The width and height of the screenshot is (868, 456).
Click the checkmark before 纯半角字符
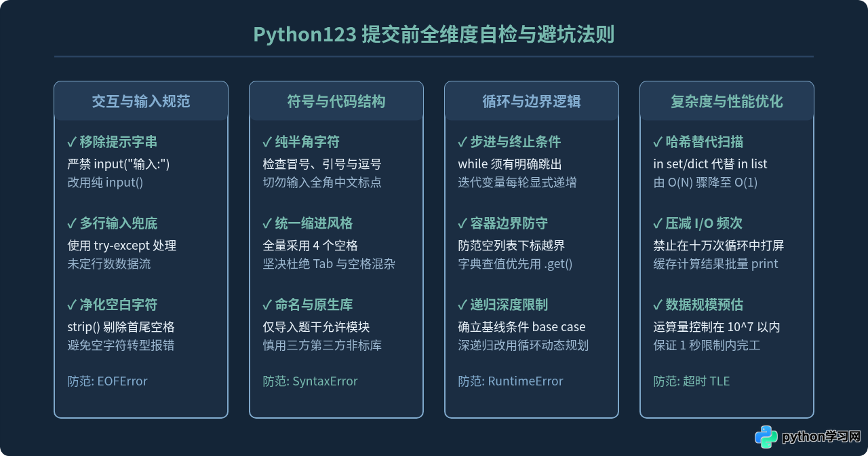267,142
